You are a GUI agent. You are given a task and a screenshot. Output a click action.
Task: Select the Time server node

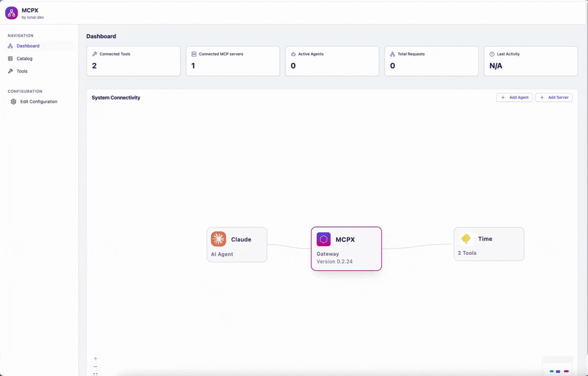(x=488, y=244)
